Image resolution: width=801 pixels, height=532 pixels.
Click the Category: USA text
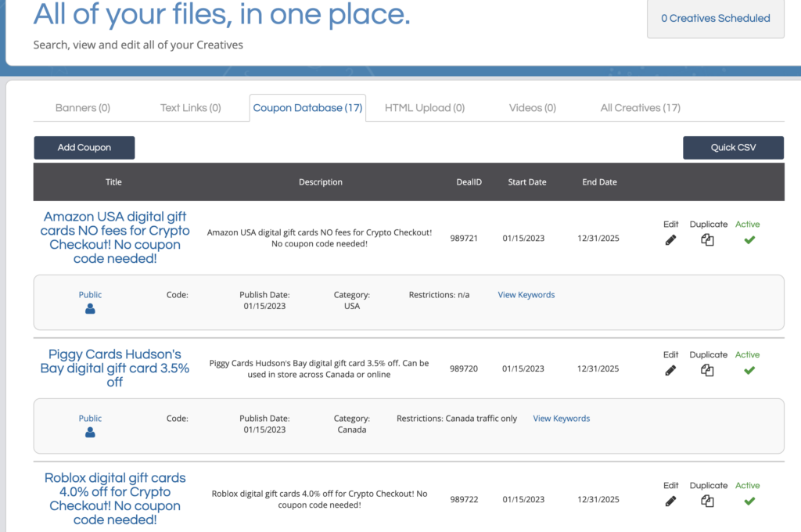click(351, 300)
